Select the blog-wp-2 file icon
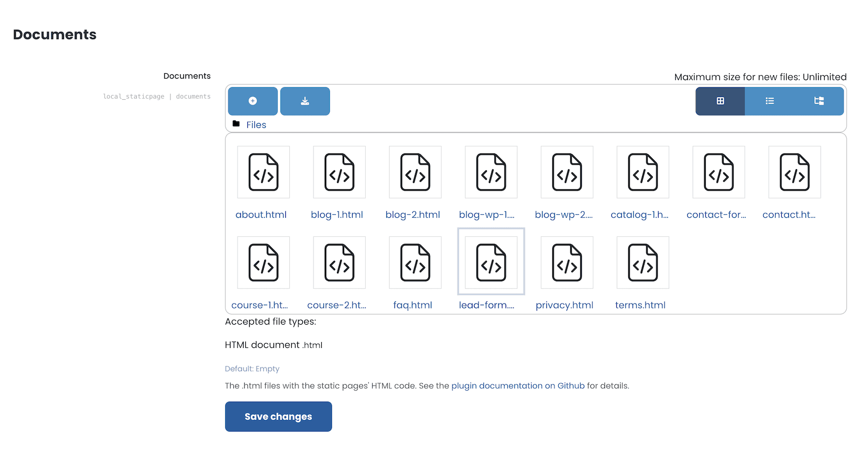 [567, 172]
